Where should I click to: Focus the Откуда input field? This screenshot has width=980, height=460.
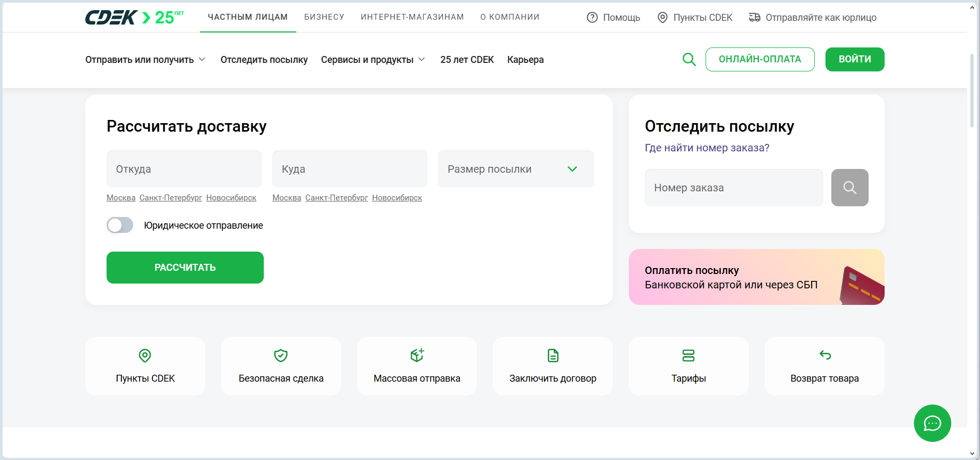click(x=184, y=169)
